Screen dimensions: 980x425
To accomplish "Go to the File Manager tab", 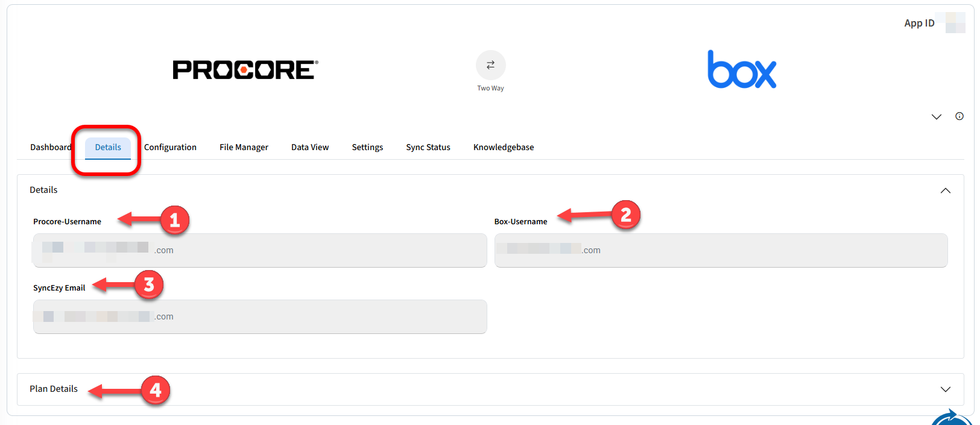I will pyautogui.click(x=244, y=147).
